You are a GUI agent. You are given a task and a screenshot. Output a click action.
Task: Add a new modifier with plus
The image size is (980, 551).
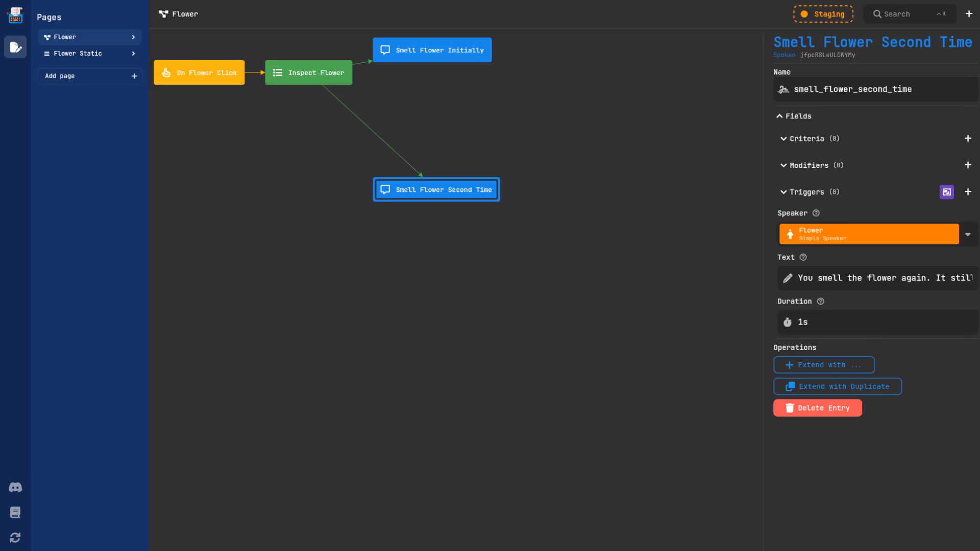click(x=968, y=165)
